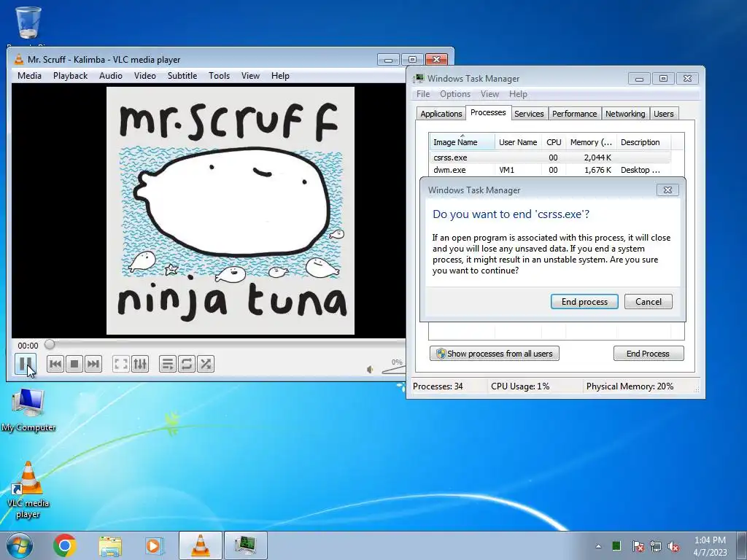Switch to the Processes tab
Image resolution: width=747 pixels, height=560 pixels.
point(488,112)
